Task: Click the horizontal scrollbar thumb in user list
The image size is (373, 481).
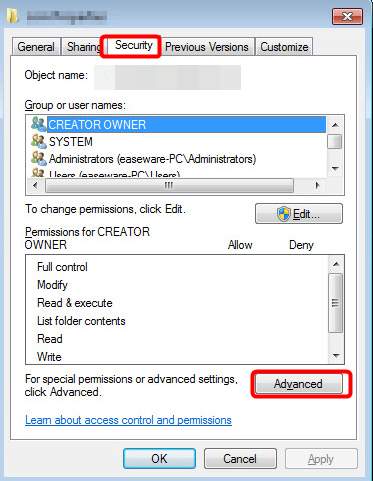Action: click(169, 185)
